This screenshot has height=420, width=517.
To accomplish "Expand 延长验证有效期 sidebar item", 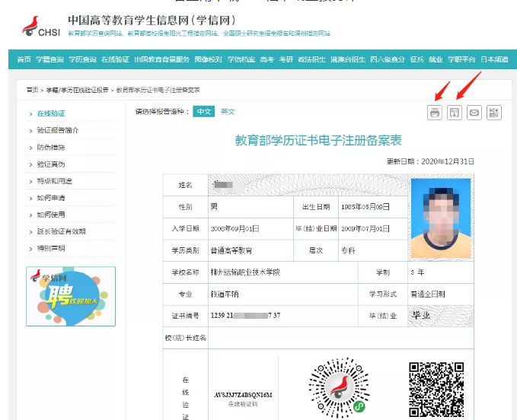I will tap(61, 231).
